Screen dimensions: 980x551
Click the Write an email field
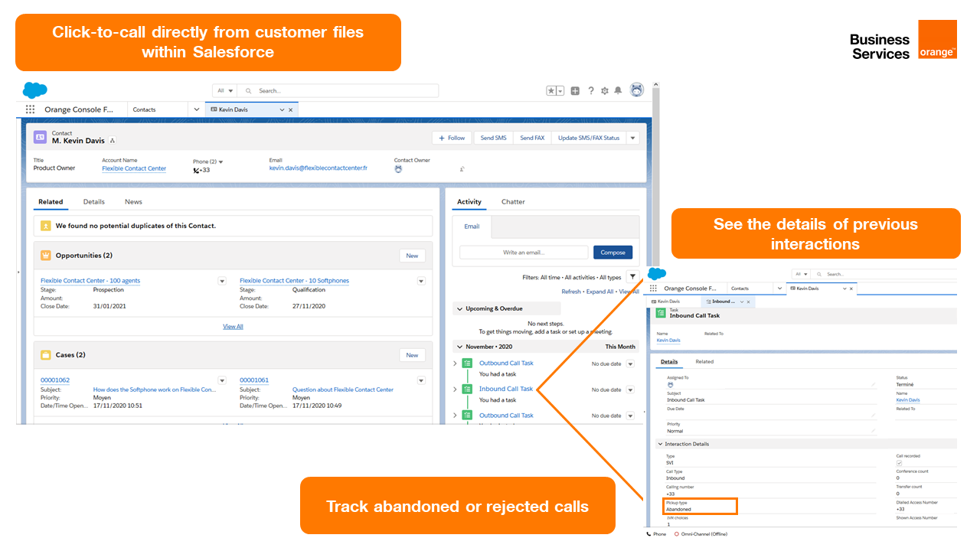[523, 252]
